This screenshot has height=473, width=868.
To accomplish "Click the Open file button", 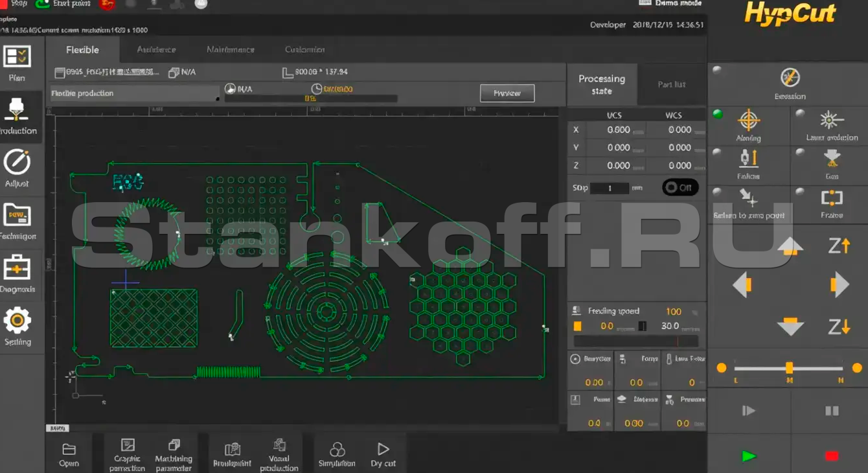I will [x=69, y=455].
